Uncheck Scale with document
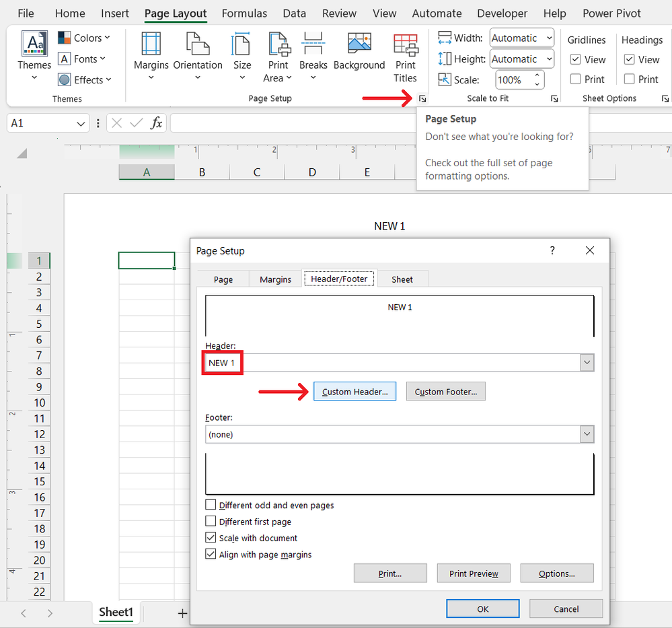 (211, 537)
